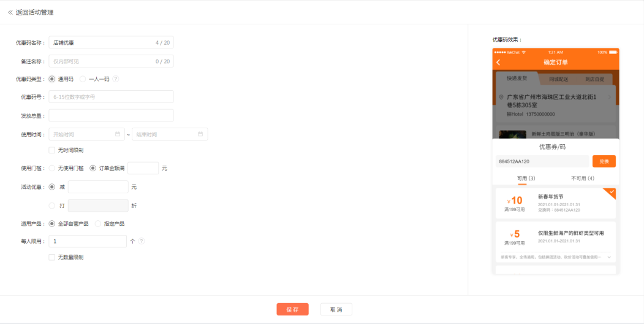The height and width of the screenshot is (324, 644).
Task: Click back arrow in phone preview header
Action: click(x=498, y=63)
